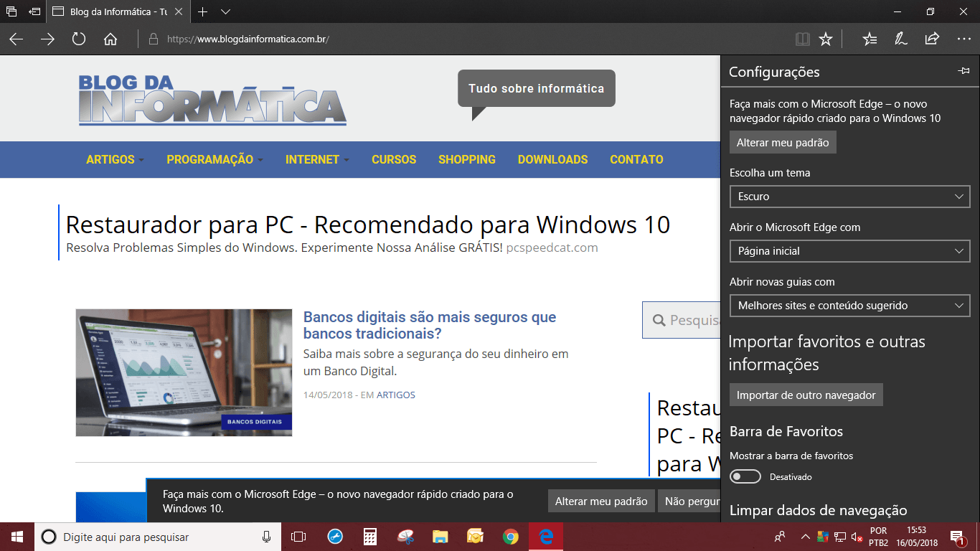980x551 pixels.
Task: Open the PROGRAMAÇÃO menu
Action: click(215, 159)
